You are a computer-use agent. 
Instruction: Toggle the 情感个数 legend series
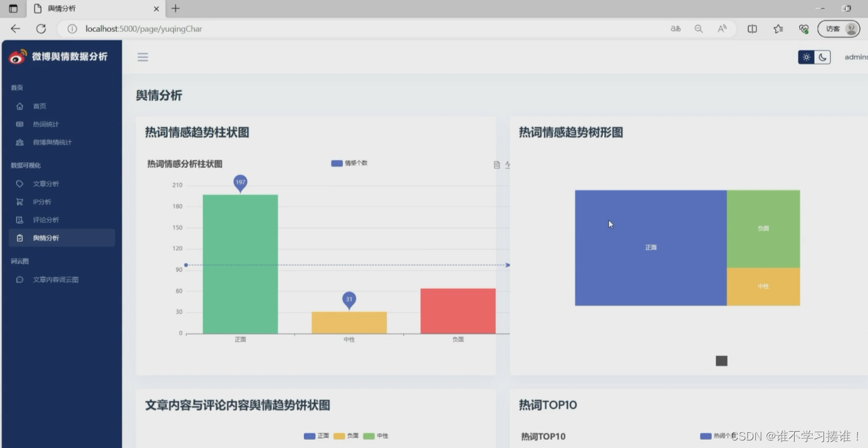tap(349, 164)
